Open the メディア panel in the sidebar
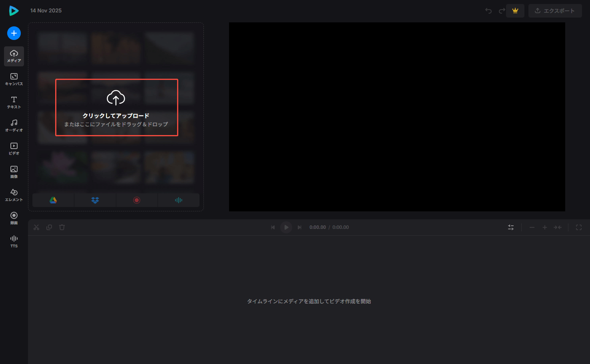590x364 pixels. pos(14,56)
